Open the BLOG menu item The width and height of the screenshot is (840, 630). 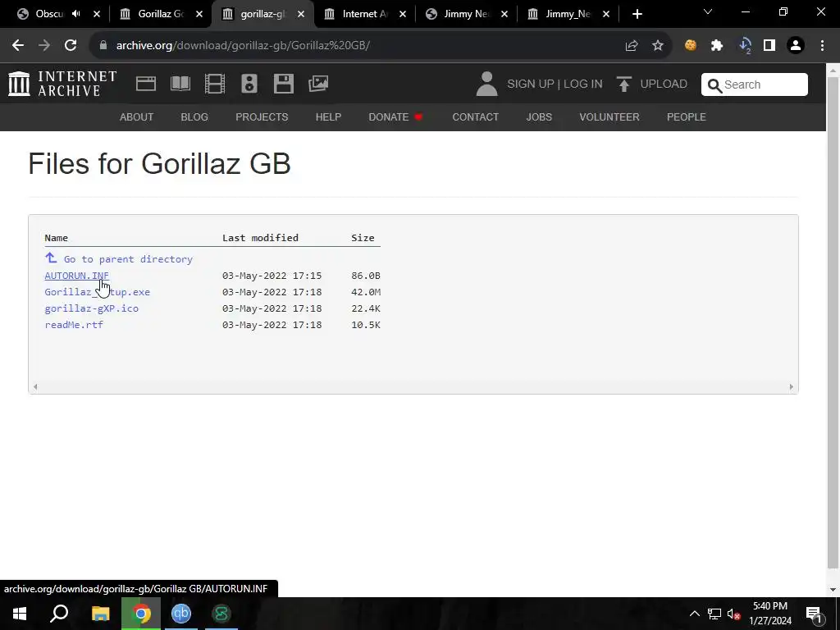194,116
